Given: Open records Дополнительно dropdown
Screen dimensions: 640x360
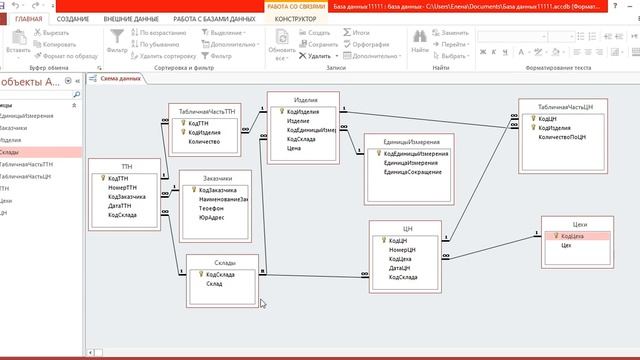Looking at the screenshot, I should [x=372, y=56].
